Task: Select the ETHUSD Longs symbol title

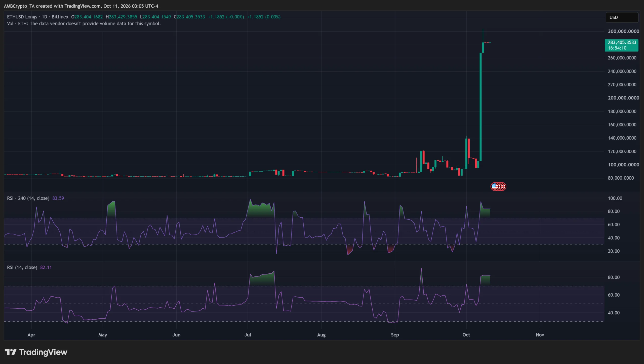Action: coord(22,17)
